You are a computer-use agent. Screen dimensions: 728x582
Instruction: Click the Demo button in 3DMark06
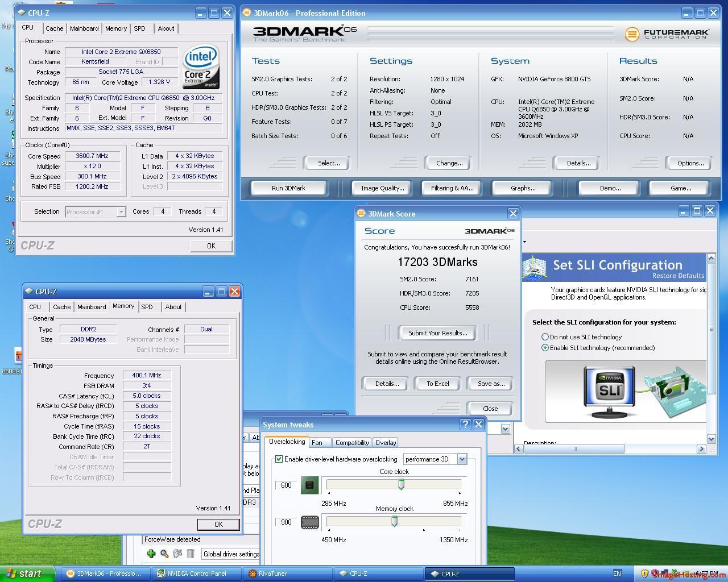(x=610, y=188)
